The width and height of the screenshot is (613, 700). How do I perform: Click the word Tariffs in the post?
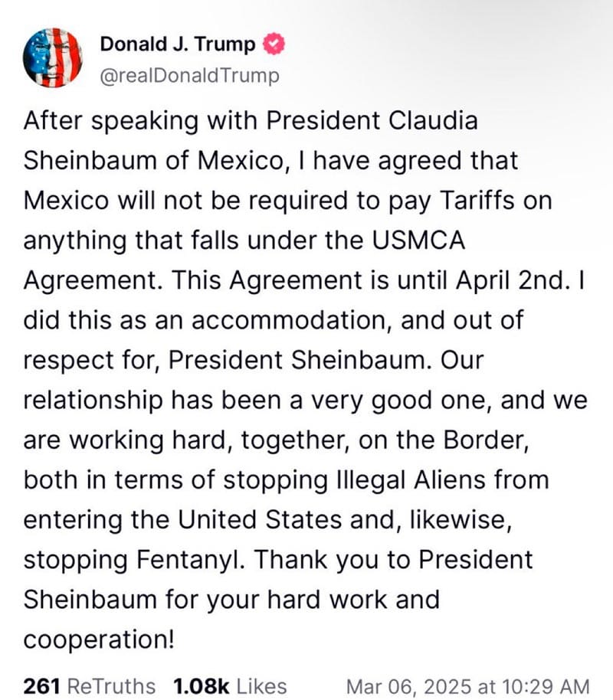point(481,201)
